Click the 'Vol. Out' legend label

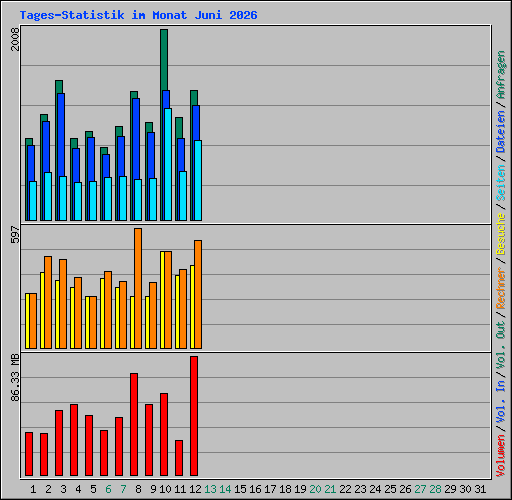tap(501, 345)
